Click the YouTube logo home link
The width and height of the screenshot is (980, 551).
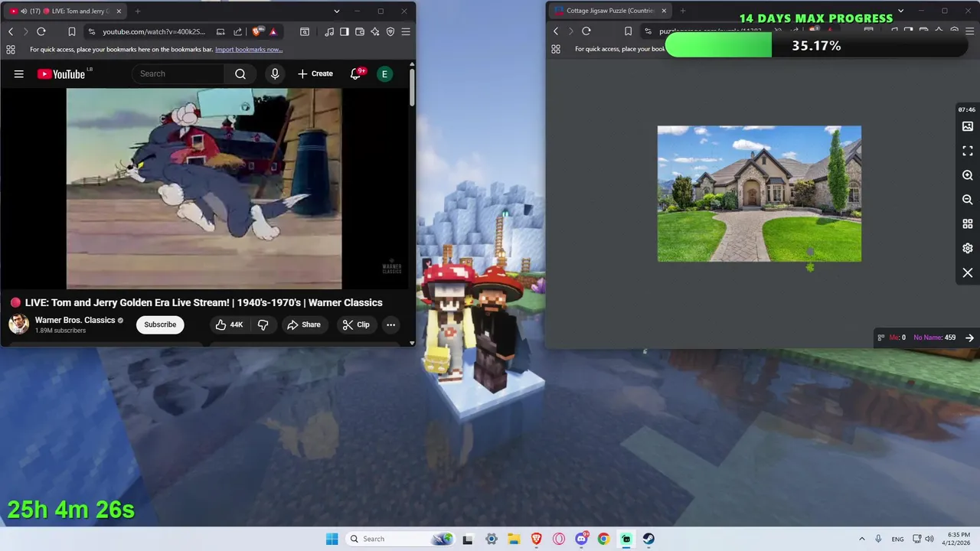(61, 73)
